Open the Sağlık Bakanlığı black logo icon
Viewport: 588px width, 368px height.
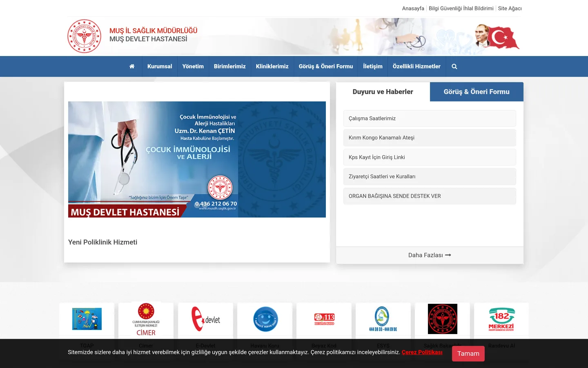pos(443,319)
